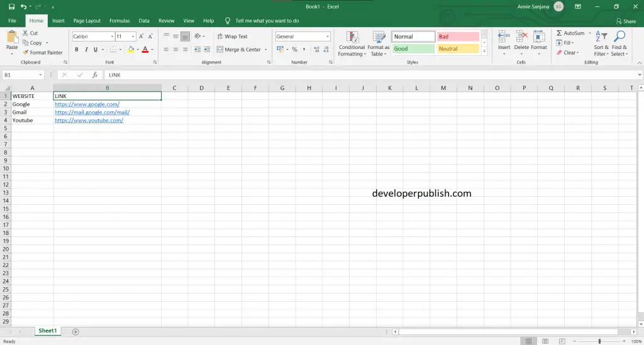Switch to the Review tab
The image size is (644, 345).
tap(166, 21)
